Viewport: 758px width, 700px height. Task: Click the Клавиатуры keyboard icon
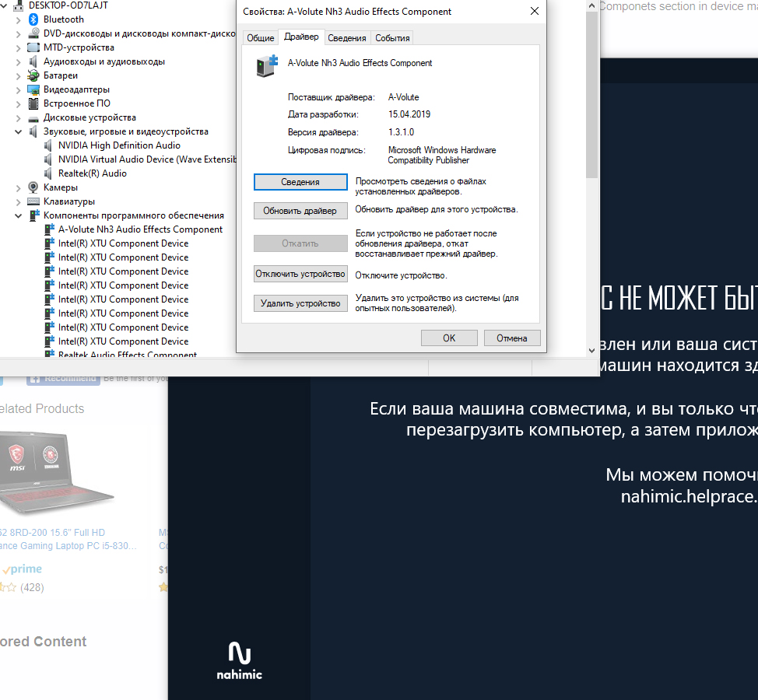(x=33, y=201)
